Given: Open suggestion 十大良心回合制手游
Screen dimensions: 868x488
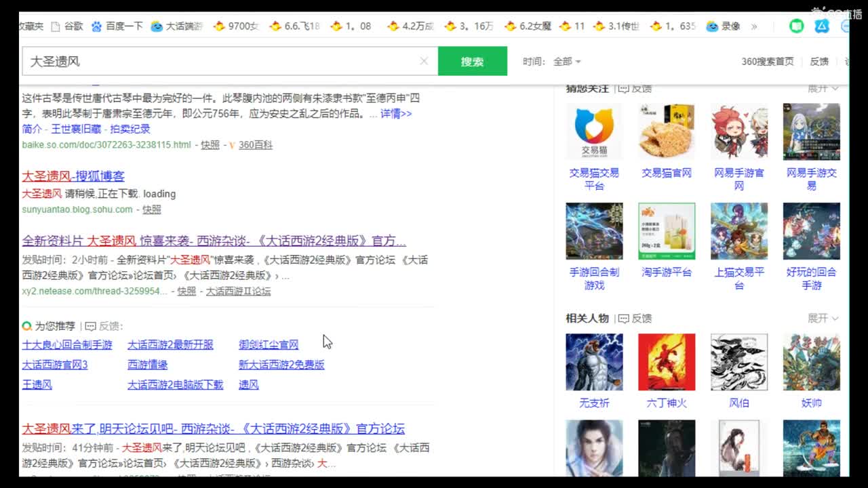Looking at the screenshot, I should [67, 344].
